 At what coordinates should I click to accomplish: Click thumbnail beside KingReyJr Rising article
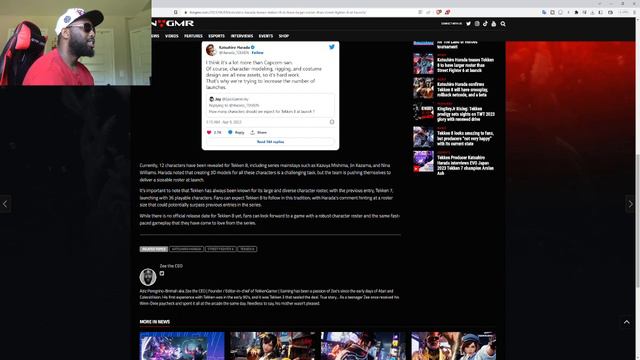[423, 112]
